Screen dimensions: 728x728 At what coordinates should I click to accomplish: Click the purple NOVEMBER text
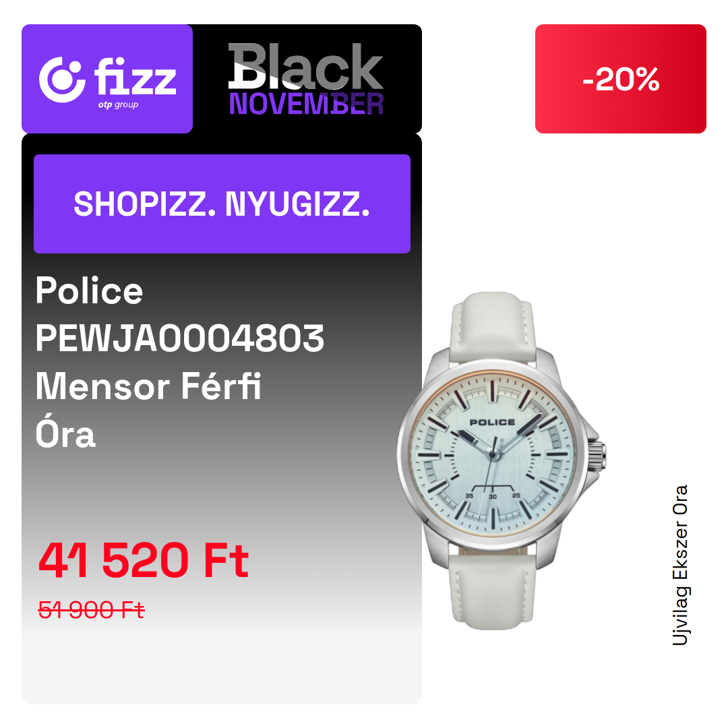(306, 104)
